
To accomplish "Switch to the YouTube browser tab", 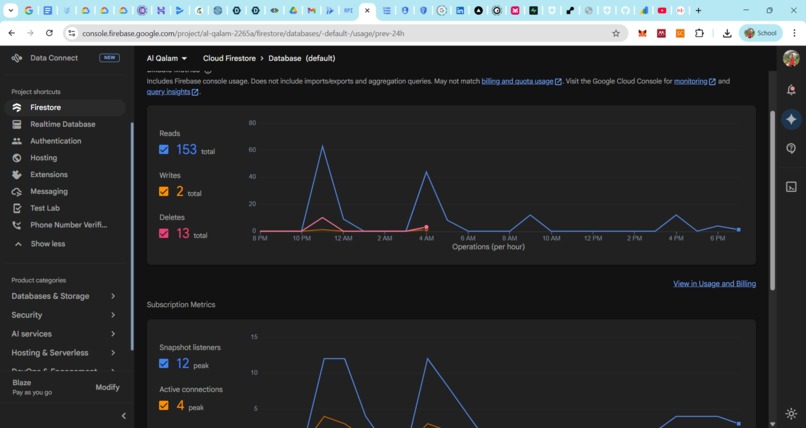I will pos(662,10).
